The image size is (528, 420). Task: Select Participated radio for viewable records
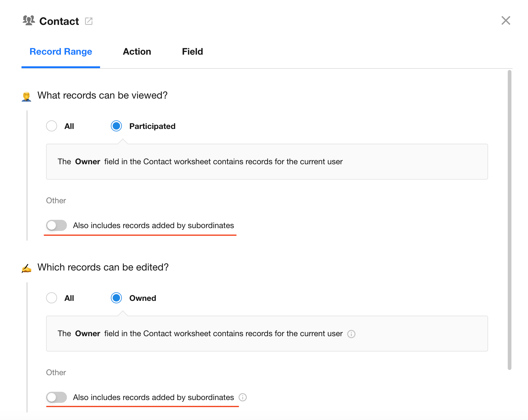(x=116, y=126)
